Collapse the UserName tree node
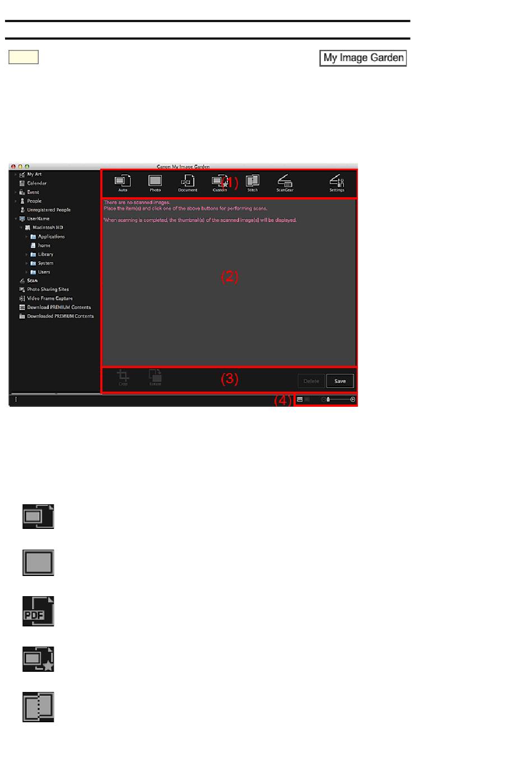 click(x=16, y=219)
